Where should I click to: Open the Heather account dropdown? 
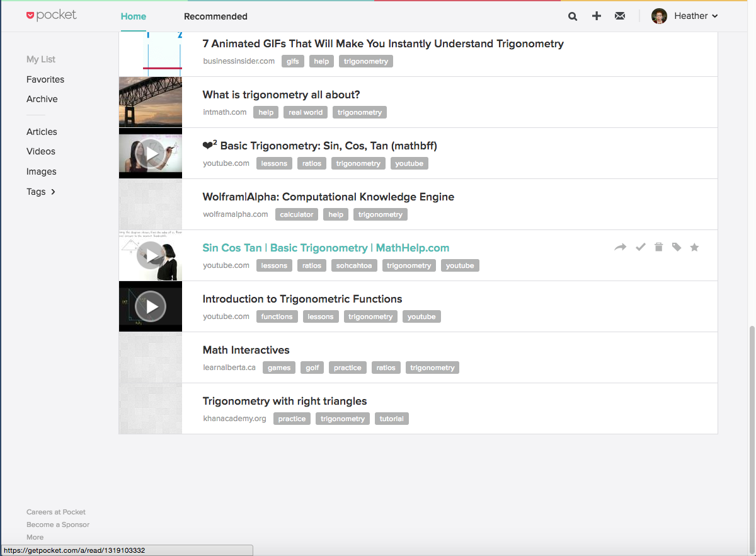point(696,16)
